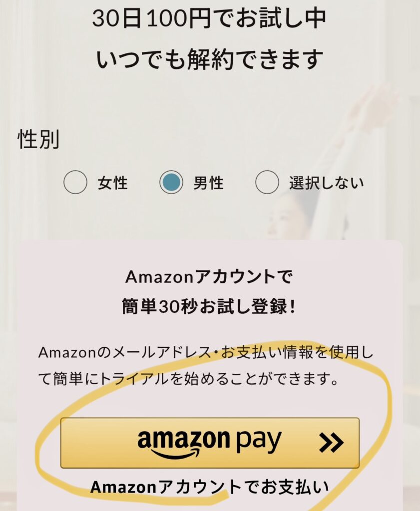The image size is (420, 511).
Task: Tap the 女性 label text
Action: (112, 183)
